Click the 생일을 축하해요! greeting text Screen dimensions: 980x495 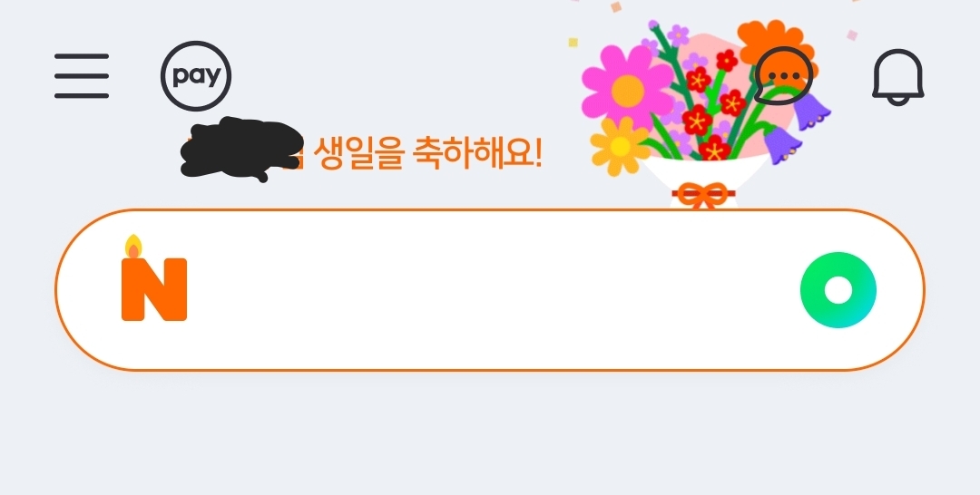click(x=426, y=152)
